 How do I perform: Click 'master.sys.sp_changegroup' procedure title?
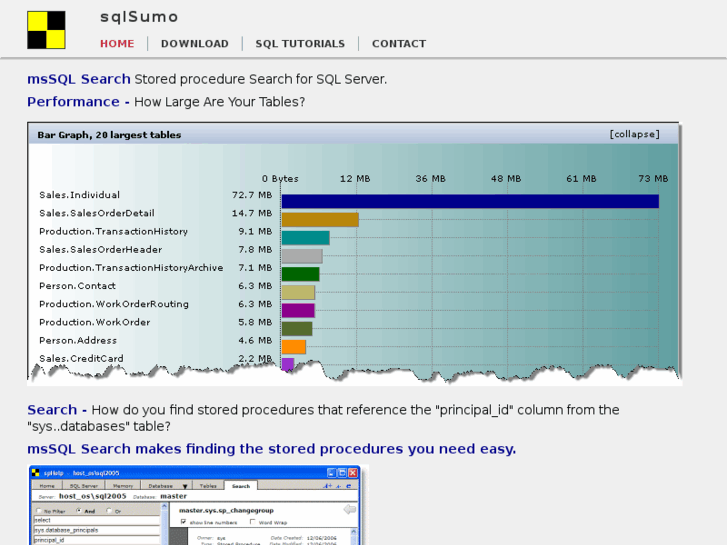coord(226,511)
